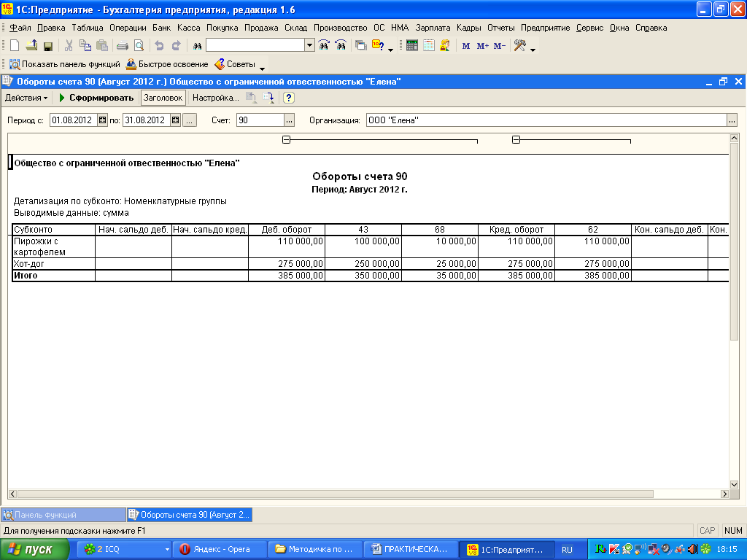Screen dimensions: 747x560
Task: Click the Print icon
Action: [123, 46]
